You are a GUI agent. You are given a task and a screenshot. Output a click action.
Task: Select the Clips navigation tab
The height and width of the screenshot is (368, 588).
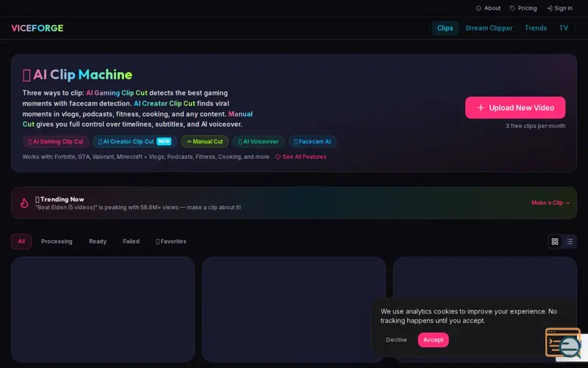445,28
